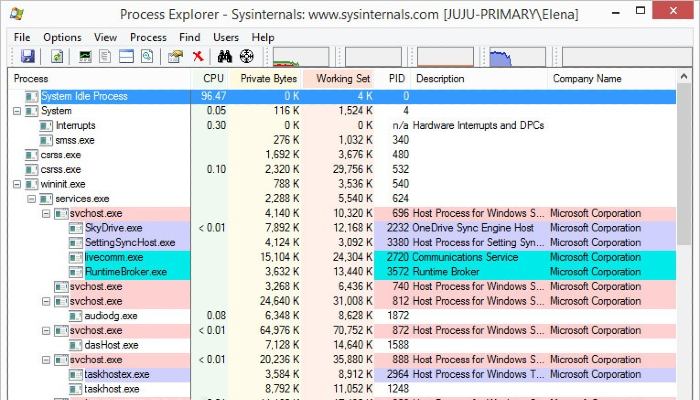Open the Help menu
Screen dimensions: 700x400
262,38
